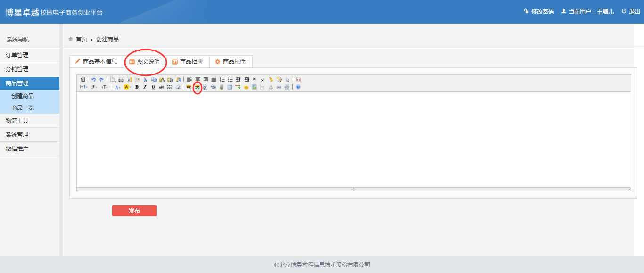Click the redo icon in editor toolbar
The height and width of the screenshot is (273, 644).
click(x=101, y=80)
